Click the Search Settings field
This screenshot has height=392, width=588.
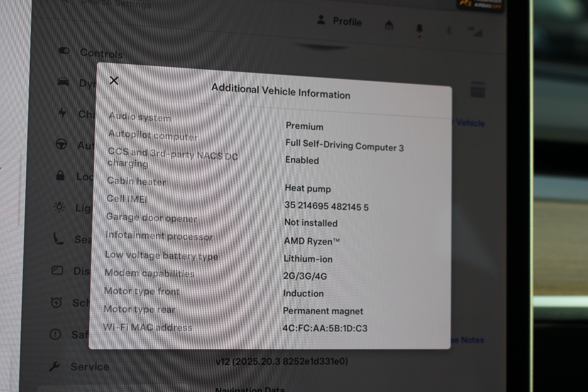pyautogui.click(x=116, y=4)
